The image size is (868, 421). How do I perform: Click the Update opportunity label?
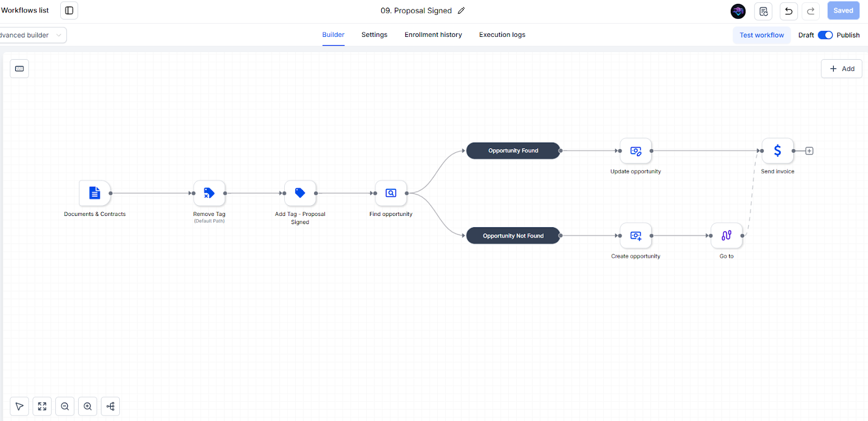coord(636,171)
